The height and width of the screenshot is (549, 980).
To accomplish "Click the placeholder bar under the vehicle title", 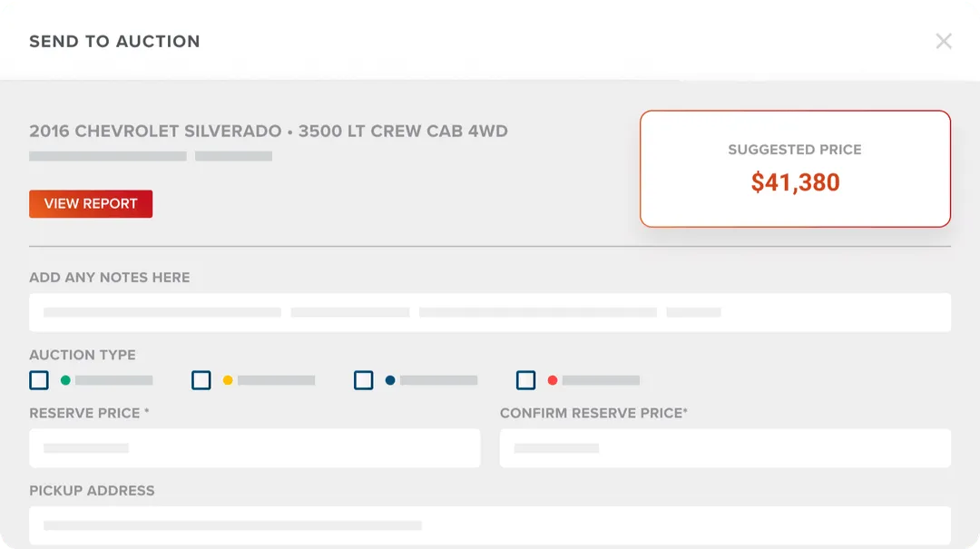I will point(107,155).
